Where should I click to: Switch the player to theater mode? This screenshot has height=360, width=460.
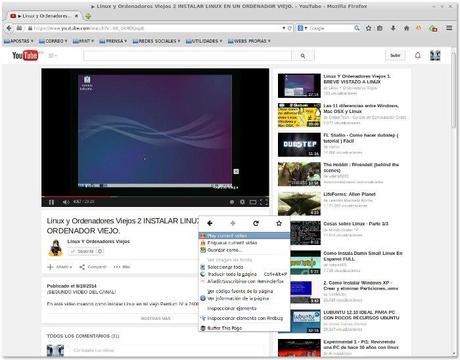[x=253, y=202]
